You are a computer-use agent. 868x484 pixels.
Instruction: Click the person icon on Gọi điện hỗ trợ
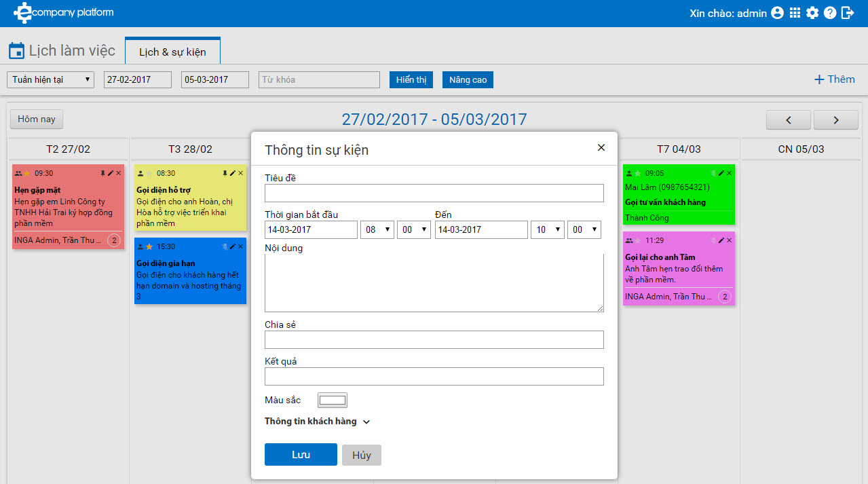[x=140, y=173]
